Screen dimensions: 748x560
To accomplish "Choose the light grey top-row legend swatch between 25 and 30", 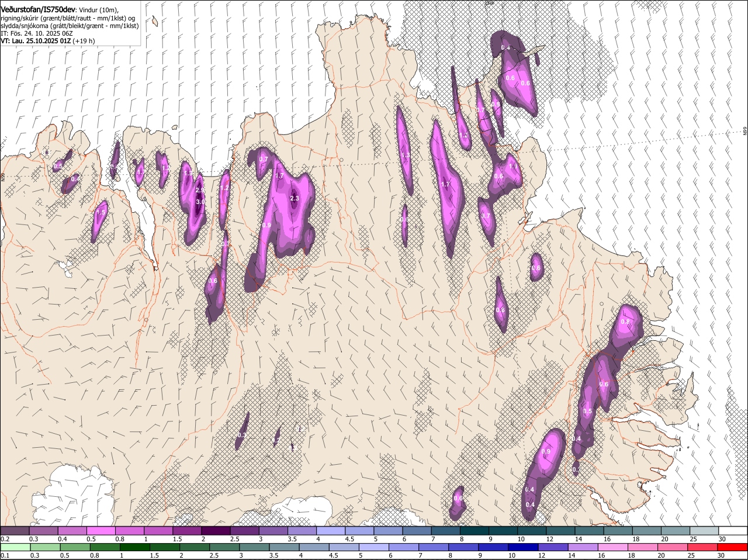I will point(705,530).
